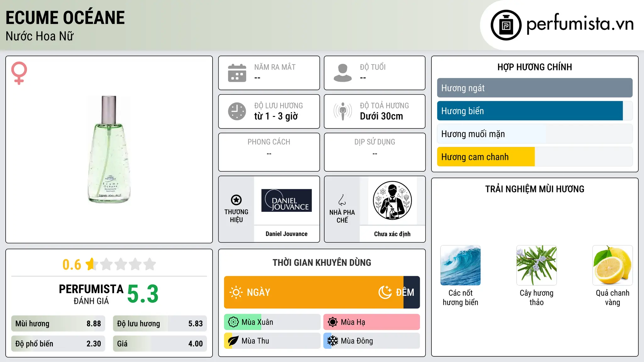
Task: Select the rosemary plant note image
Action: pos(536,265)
